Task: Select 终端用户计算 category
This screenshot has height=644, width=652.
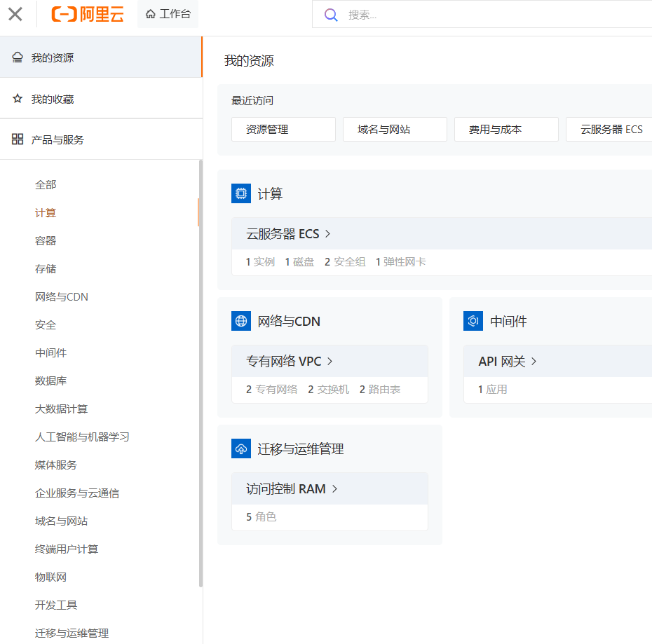Action: (x=67, y=549)
